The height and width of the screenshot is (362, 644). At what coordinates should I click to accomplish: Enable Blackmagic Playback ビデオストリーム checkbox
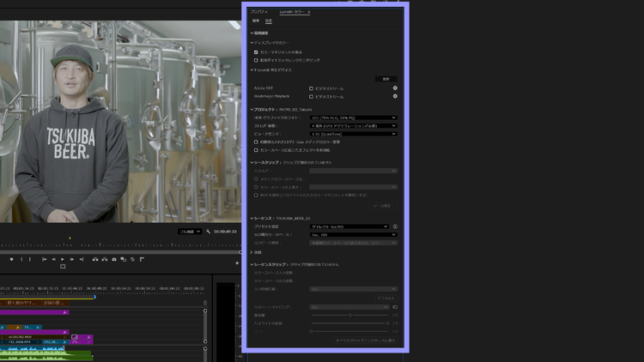click(312, 96)
